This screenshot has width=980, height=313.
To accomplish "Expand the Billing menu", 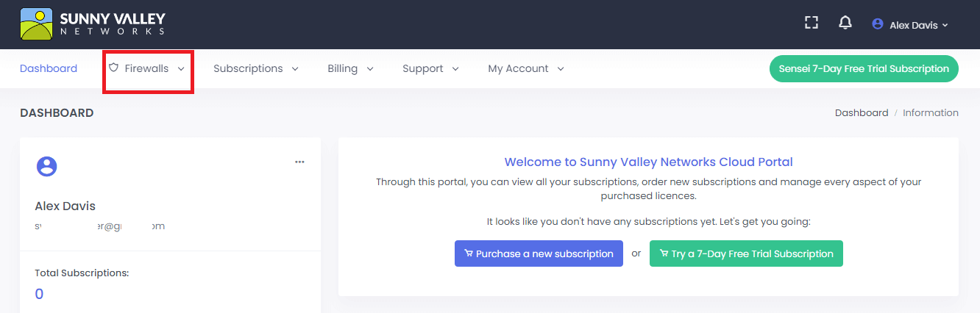I will tap(350, 68).
